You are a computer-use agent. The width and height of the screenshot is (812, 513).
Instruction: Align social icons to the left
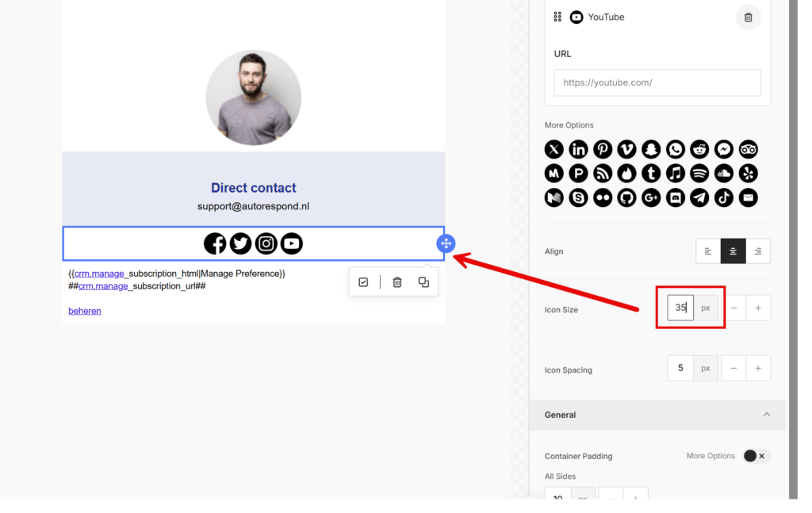tap(708, 251)
